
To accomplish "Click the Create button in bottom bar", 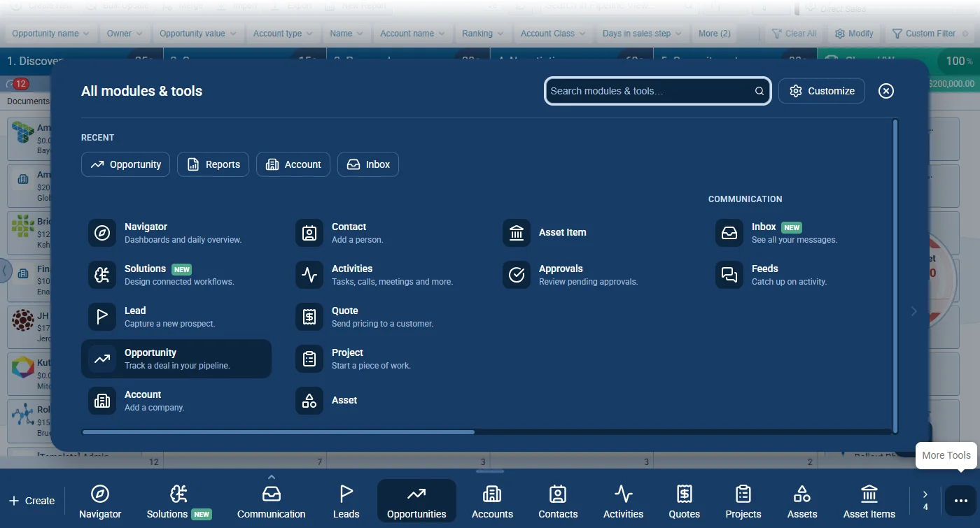I will coord(31,501).
